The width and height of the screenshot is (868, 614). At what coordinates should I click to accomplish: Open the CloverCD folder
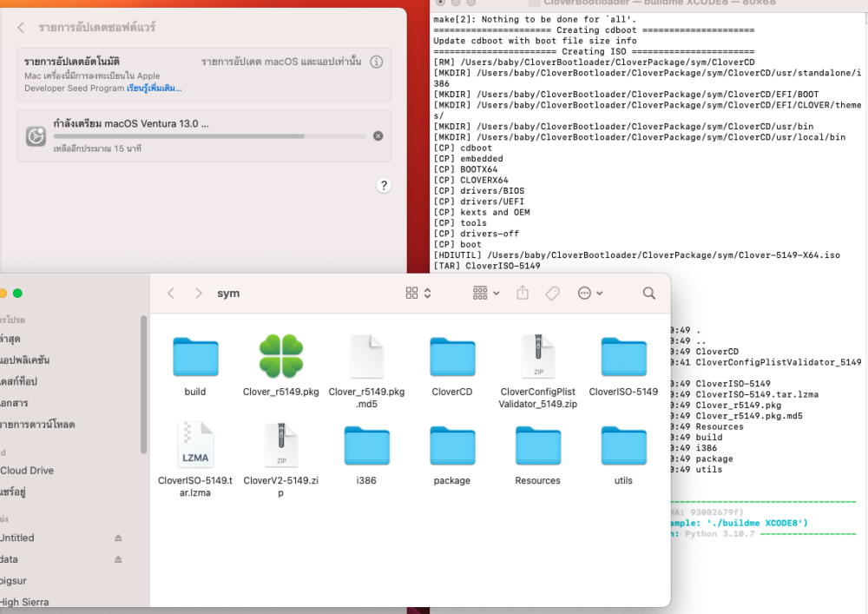452,357
